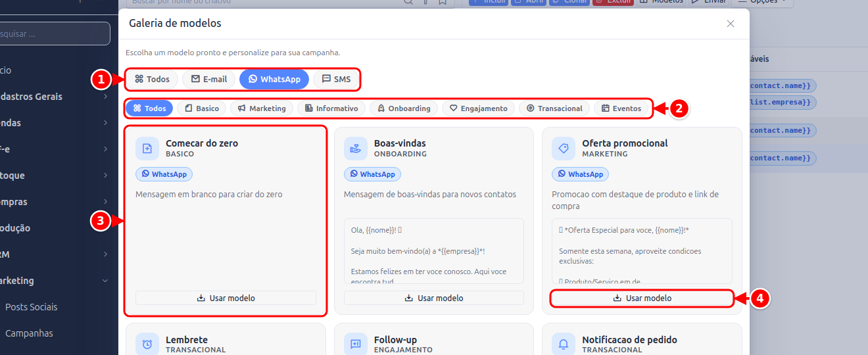This screenshot has width=868, height=355.
Task: Click WhatsApp badge on Comecar do zero card
Action: [x=164, y=174]
